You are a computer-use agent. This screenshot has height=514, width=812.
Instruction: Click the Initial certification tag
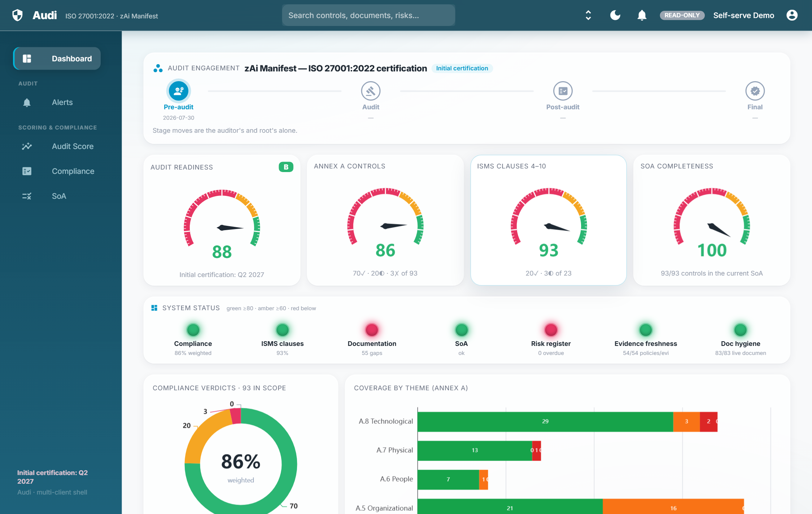(462, 68)
